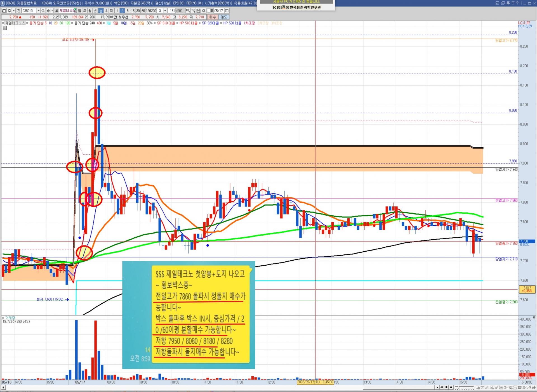Viewport: 537px width, 392px height.
Task: Open chart settings gear icon
Action: [x=204, y=11]
